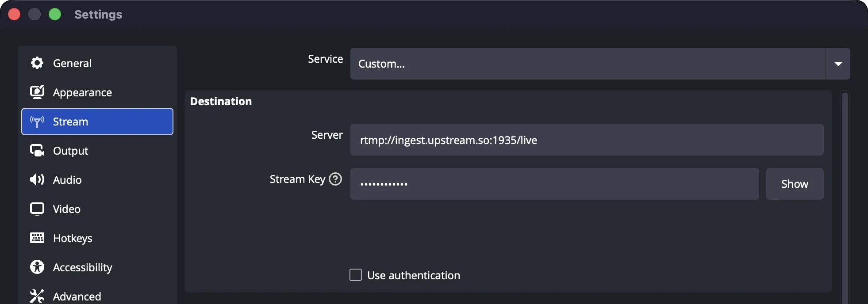The image size is (868, 304).
Task: Click the General gear icon
Action: coord(37,63)
